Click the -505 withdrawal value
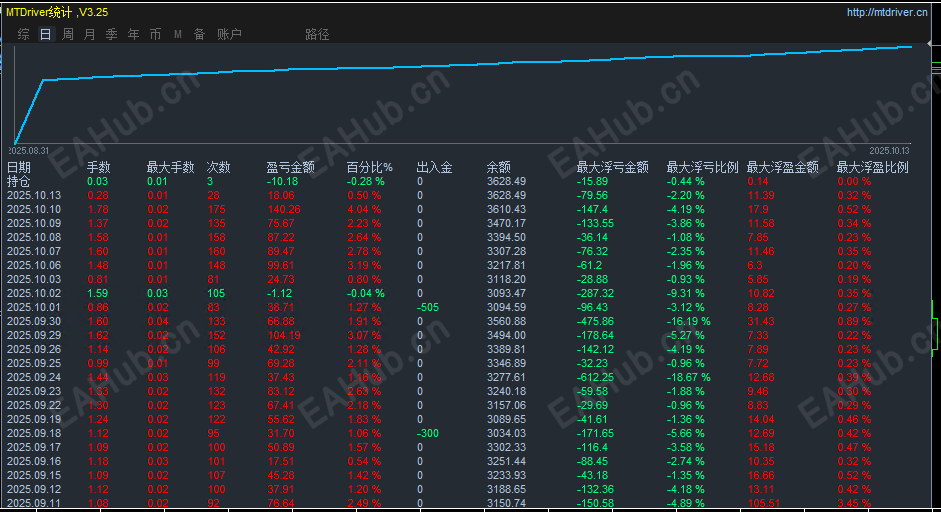Image resolution: width=941 pixels, height=512 pixels. click(x=428, y=307)
